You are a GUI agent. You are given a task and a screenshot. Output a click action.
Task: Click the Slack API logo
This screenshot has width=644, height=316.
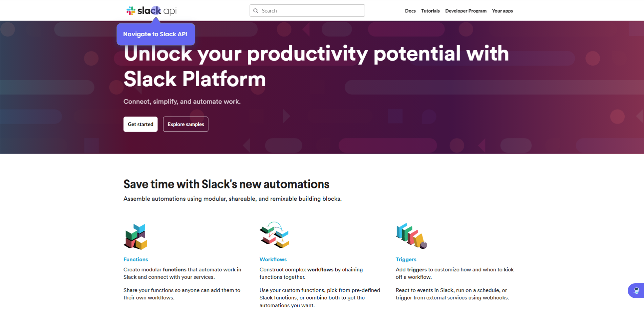click(151, 11)
